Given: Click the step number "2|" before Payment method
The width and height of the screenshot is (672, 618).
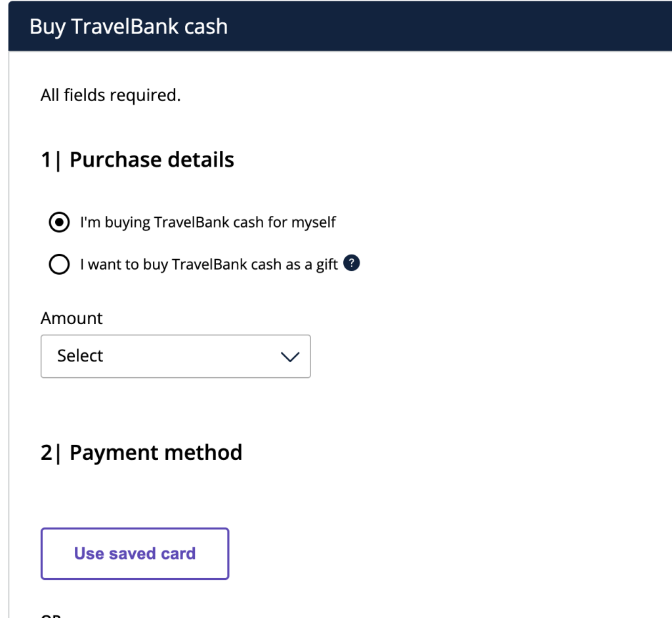Looking at the screenshot, I should click(51, 453).
